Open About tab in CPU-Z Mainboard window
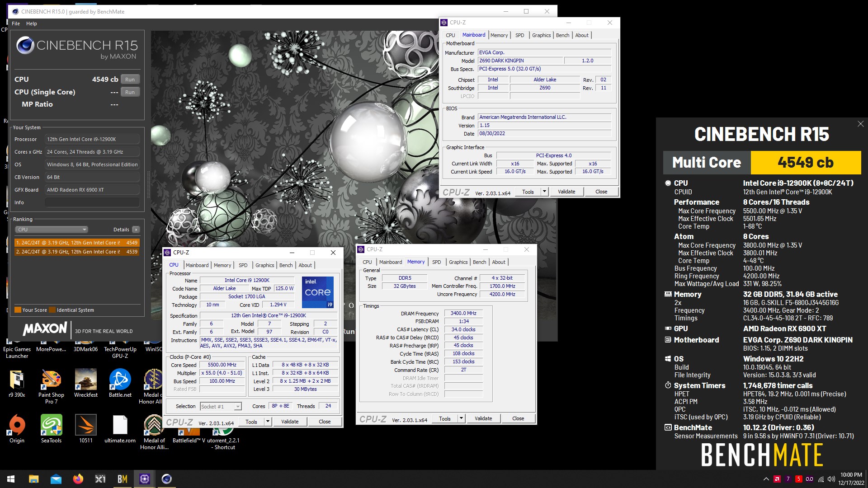The width and height of the screenshot is (868, 488). tap(582, 35)
